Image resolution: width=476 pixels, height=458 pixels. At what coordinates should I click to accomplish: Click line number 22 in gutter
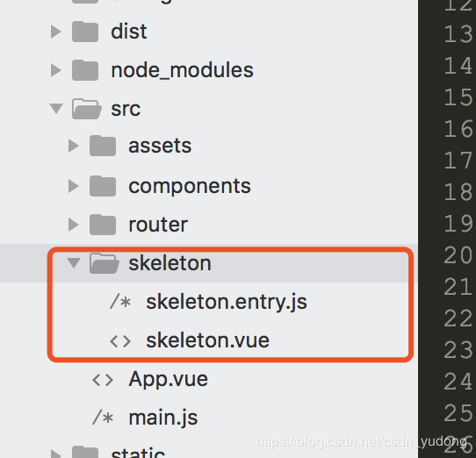458,318
